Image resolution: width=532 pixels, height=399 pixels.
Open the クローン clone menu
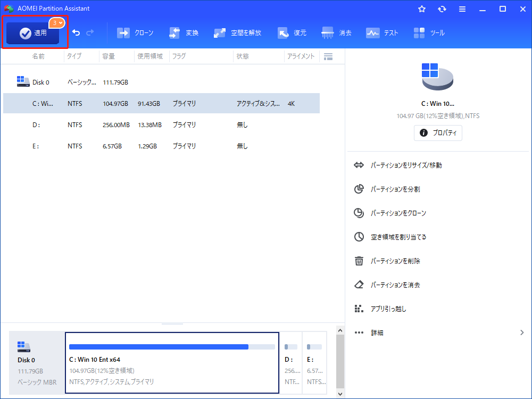pyautogui.click(x=135, y=33)
